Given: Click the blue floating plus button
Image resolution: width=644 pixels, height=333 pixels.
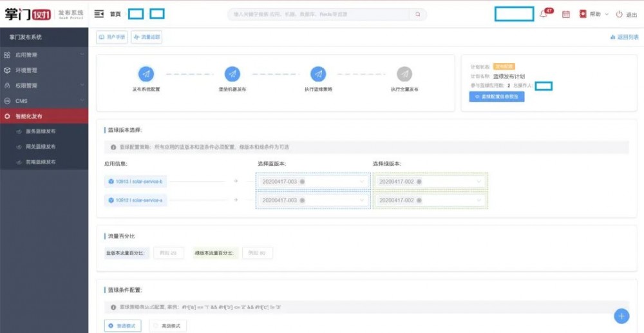Looking at the screenshot, I should coord(621,316).
